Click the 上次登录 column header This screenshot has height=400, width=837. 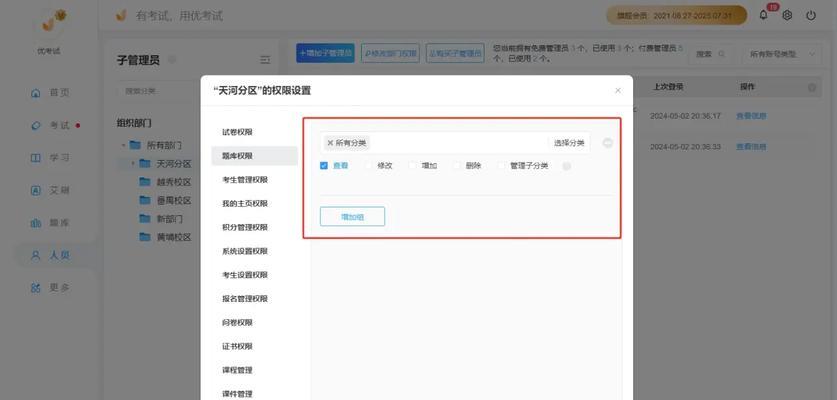668,87
